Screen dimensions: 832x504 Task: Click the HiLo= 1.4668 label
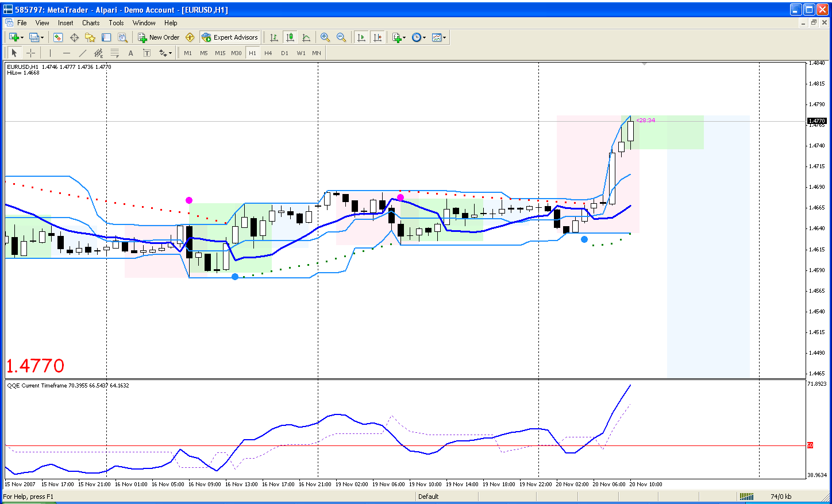point(23,73)
